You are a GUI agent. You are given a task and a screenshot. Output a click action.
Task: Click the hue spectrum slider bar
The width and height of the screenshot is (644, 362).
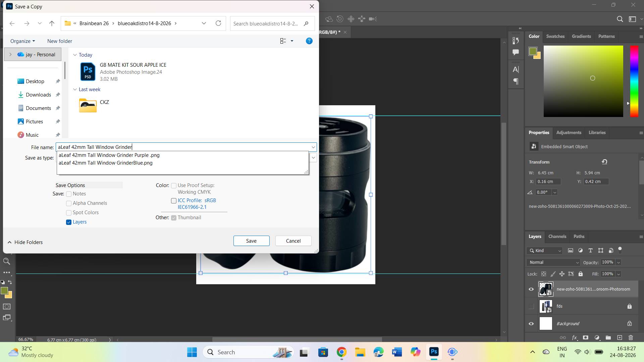pyautogui.click(x=634, y=81)
